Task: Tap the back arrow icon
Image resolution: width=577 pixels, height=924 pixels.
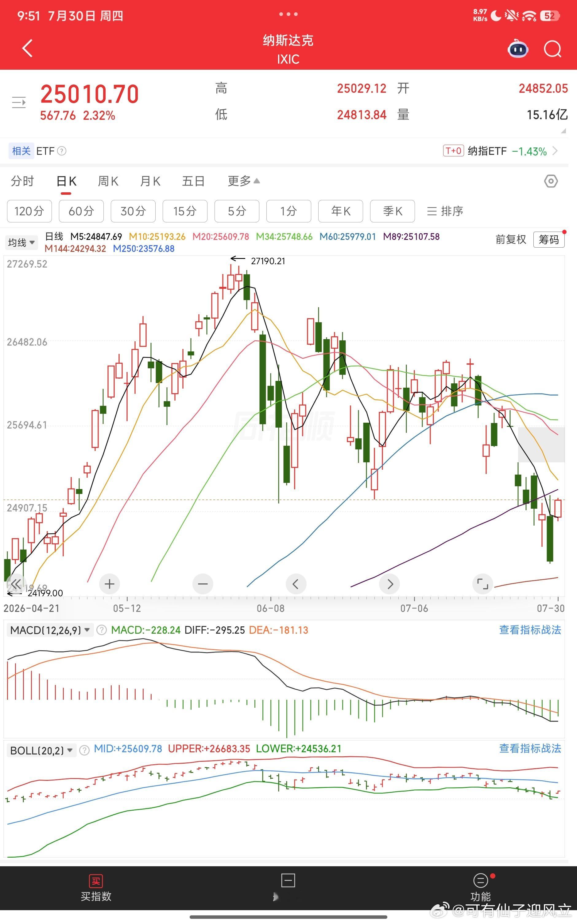Action: [28, 49]
